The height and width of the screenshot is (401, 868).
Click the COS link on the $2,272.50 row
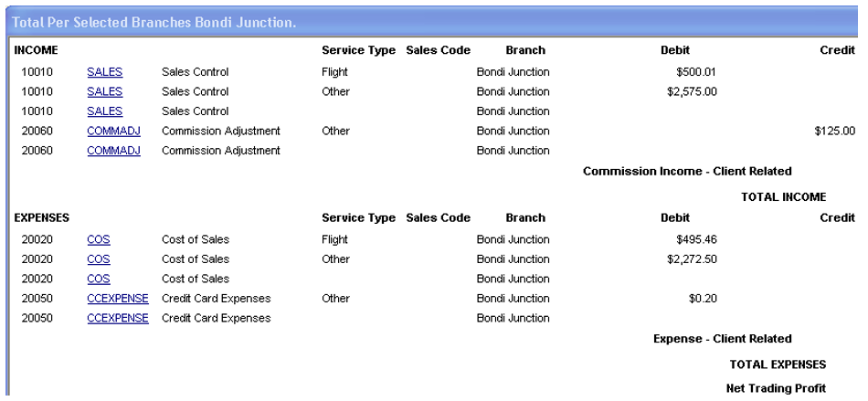pyautogui.click(x=98, y=259)
